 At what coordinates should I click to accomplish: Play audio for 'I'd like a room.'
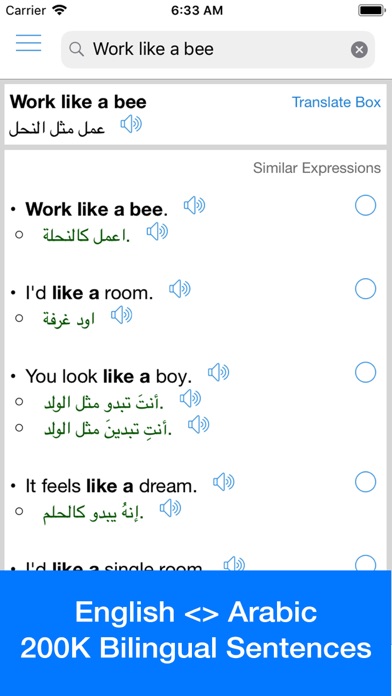click(x=180, y=289)
